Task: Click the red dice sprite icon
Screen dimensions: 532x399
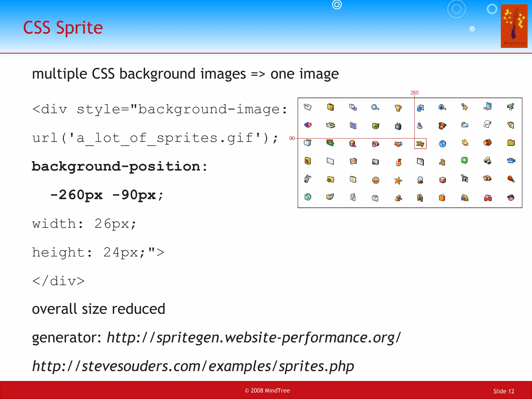Action: coord(443,180)
